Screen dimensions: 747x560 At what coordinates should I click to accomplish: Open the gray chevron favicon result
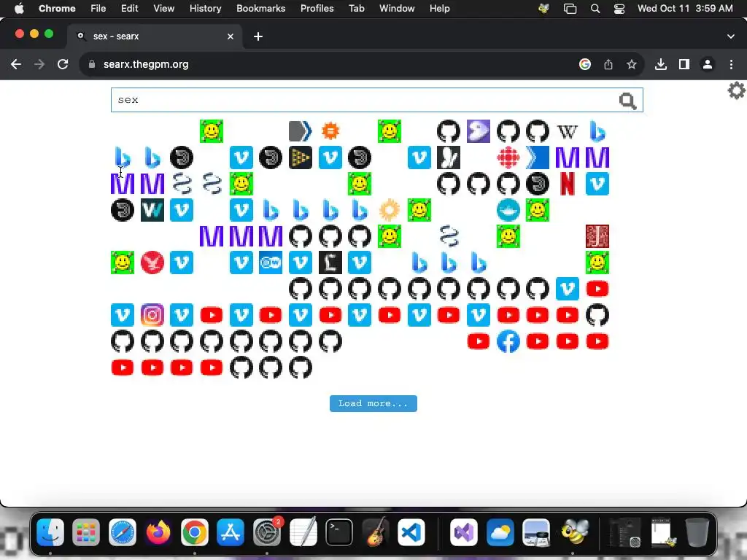[x=301, y=131]
